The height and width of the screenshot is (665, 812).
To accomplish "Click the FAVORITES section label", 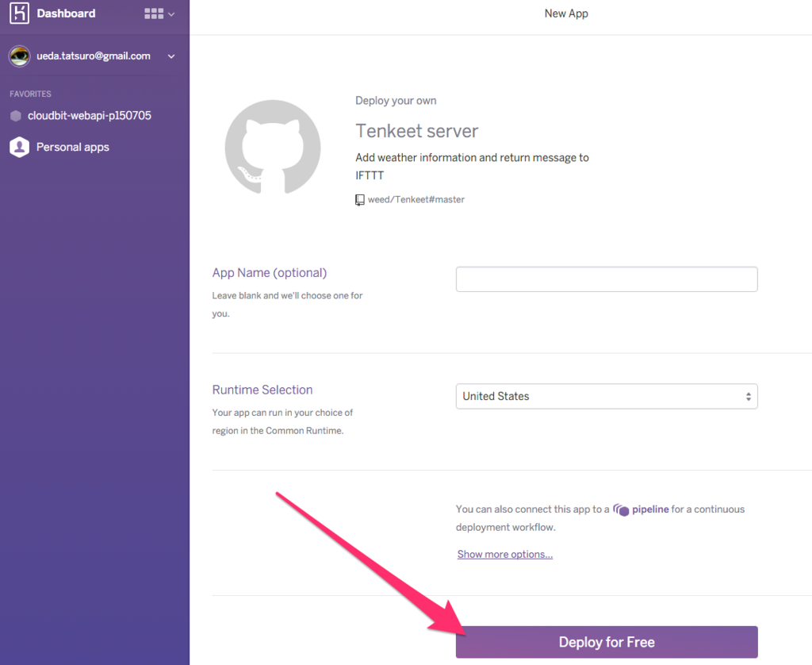I will pyautogui.click(x=31, y=94).
